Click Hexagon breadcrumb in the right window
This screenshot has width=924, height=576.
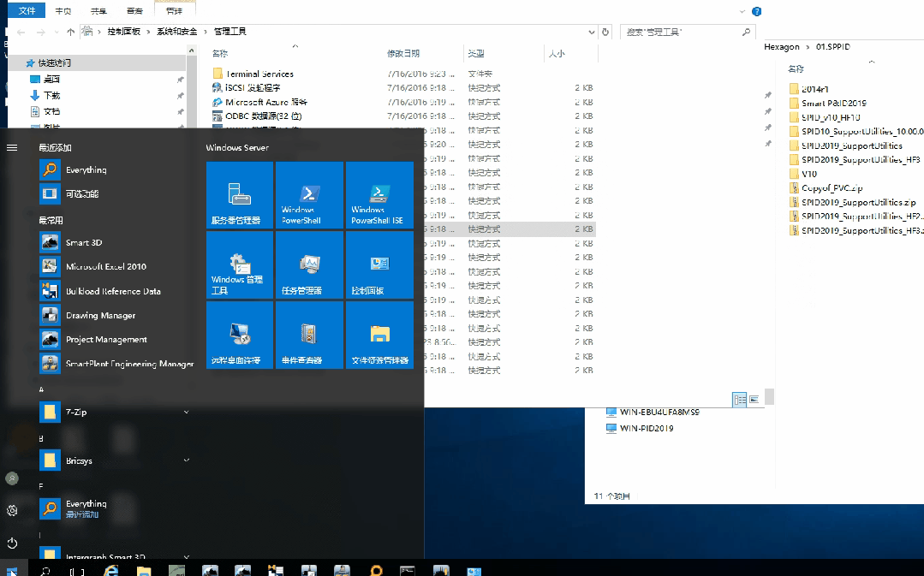[x=782, y=46]
